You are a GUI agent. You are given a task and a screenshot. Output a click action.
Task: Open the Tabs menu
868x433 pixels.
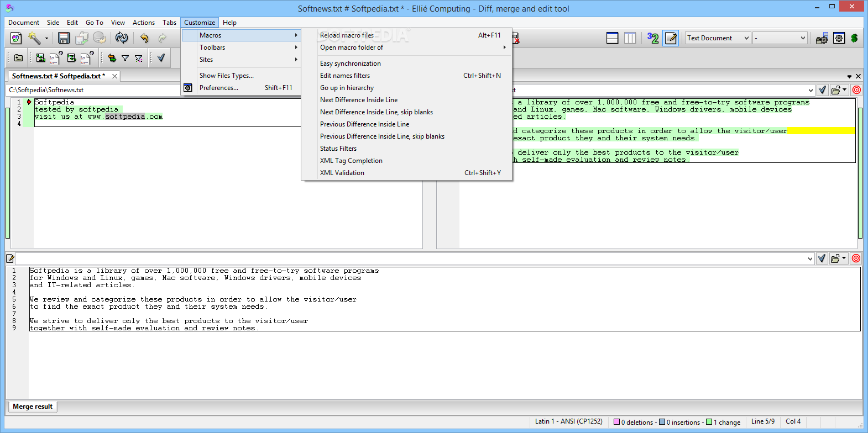[170, 23]
